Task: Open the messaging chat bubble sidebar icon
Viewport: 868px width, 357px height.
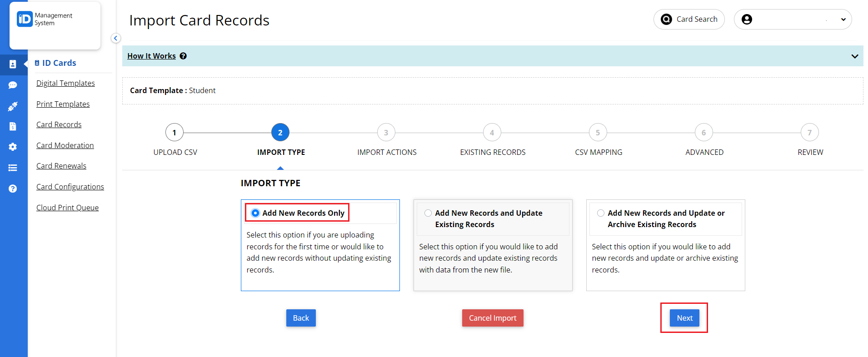Action: pyautogui.click(x=13, y=85)
